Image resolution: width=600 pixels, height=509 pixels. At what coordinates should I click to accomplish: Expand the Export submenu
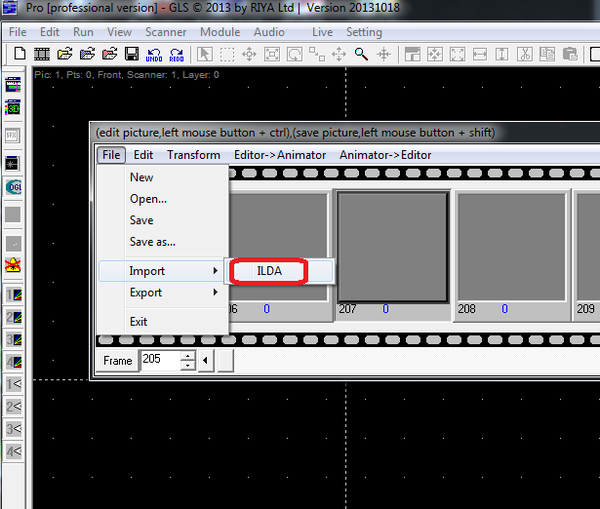pyautogui.click(x=163, y=292)
